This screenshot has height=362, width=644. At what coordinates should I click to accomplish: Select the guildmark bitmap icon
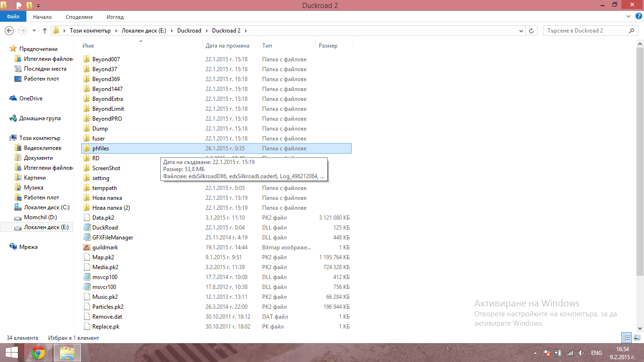[86, 247]
